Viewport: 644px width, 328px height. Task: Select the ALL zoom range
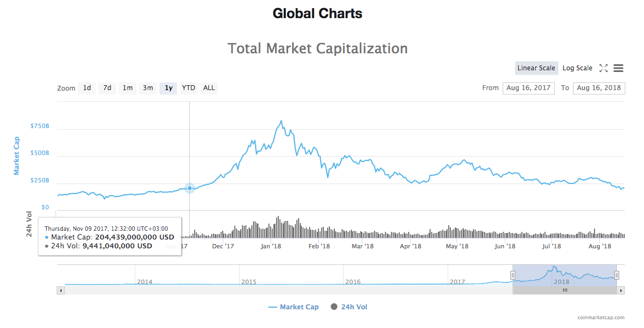coord(208,88)
